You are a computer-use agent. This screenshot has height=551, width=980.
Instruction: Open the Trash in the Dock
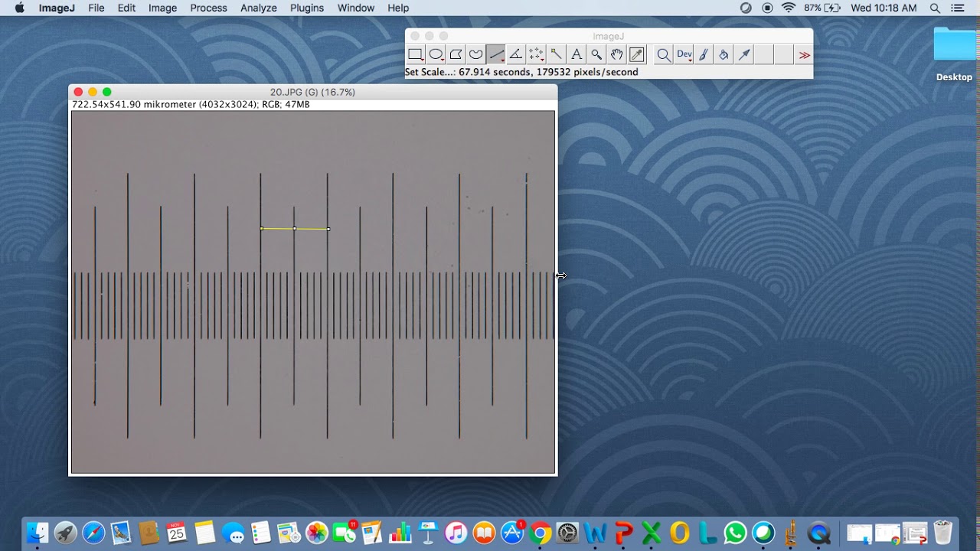click(942, 532)
